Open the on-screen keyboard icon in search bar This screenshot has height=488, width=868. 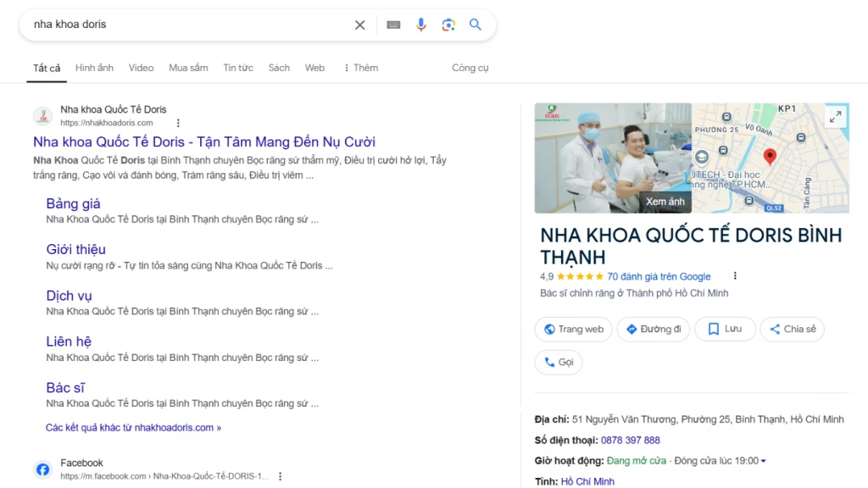[x=392, y=25]
